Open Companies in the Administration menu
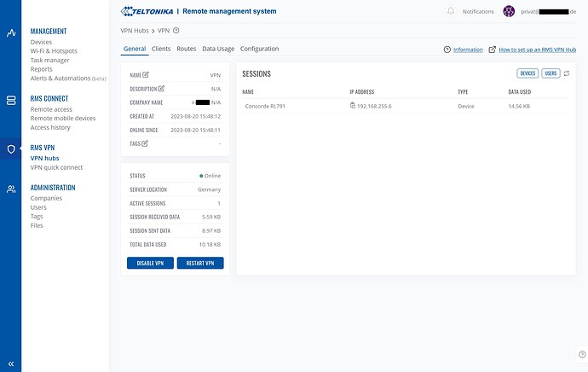Screen dimensions: 588x372 (46, 198)
